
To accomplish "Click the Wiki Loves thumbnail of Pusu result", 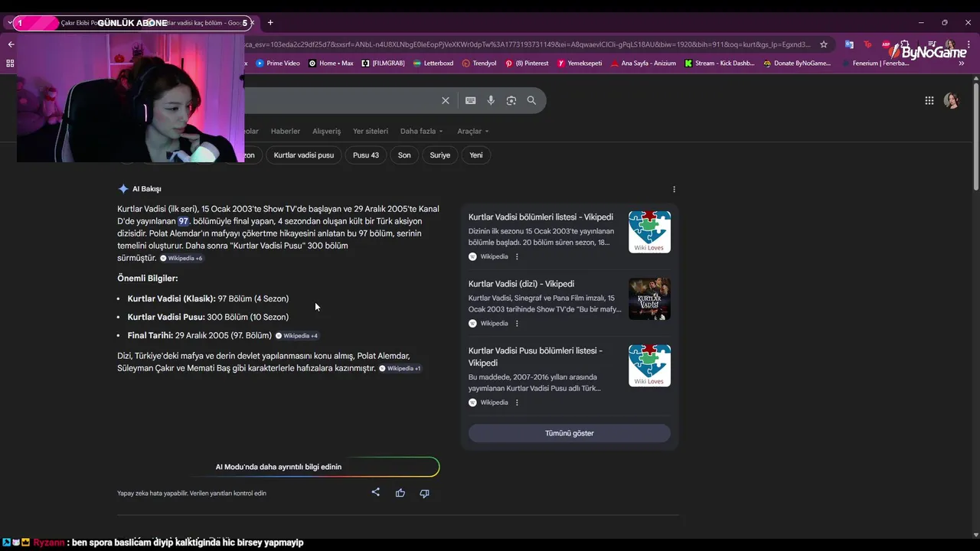I will coord(649,365).
